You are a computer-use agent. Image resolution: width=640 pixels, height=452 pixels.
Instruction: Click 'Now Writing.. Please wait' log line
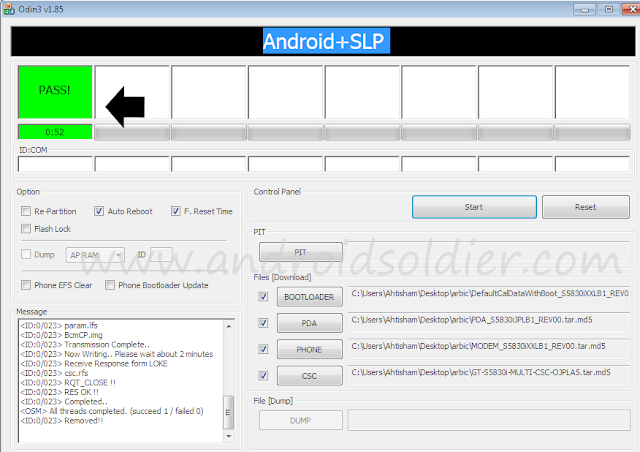pos(117,354)
